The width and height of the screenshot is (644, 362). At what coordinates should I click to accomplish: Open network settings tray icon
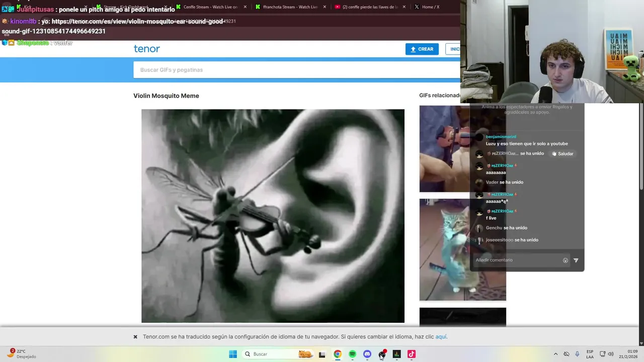point(603,354)
